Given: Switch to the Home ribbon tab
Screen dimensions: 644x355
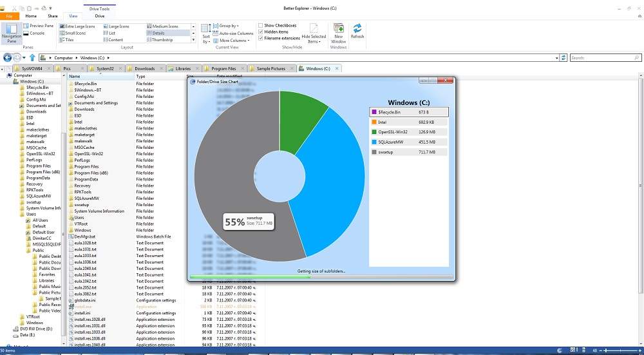Looking at the screenshot, I should point(31,16).
